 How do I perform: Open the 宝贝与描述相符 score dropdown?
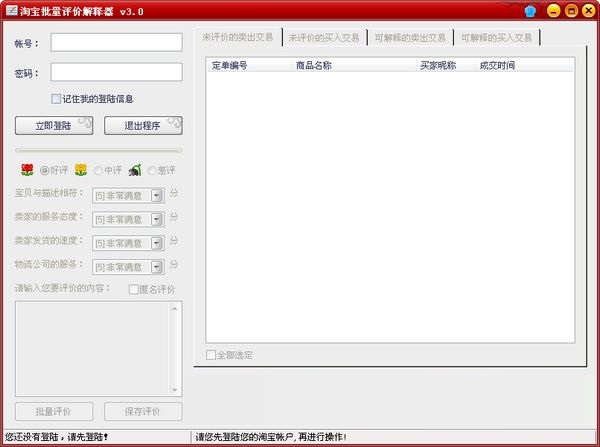157,196
